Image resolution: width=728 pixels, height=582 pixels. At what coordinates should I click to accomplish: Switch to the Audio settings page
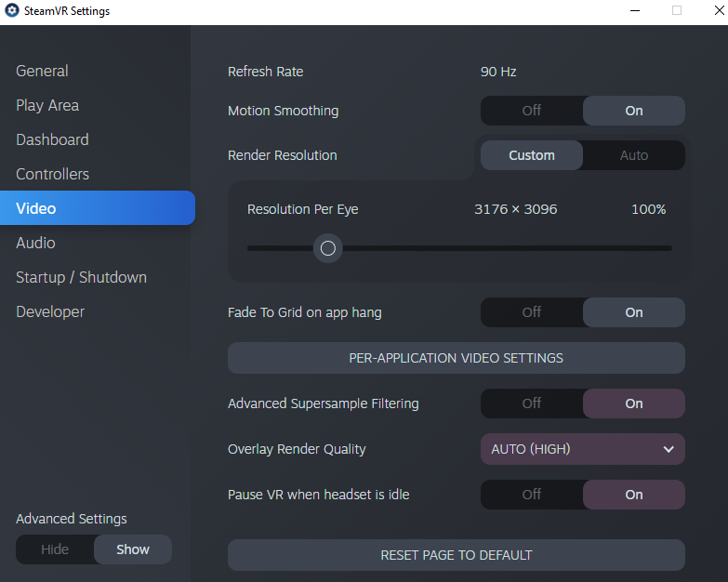[35, 243]
